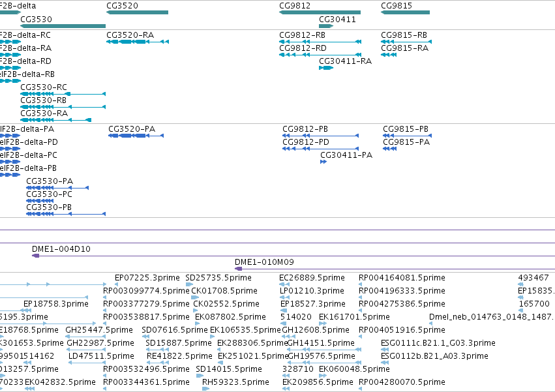Viewport: 555px width, 392px height.
Task: Select the CG30411 gene label
Action: point(337,19)
